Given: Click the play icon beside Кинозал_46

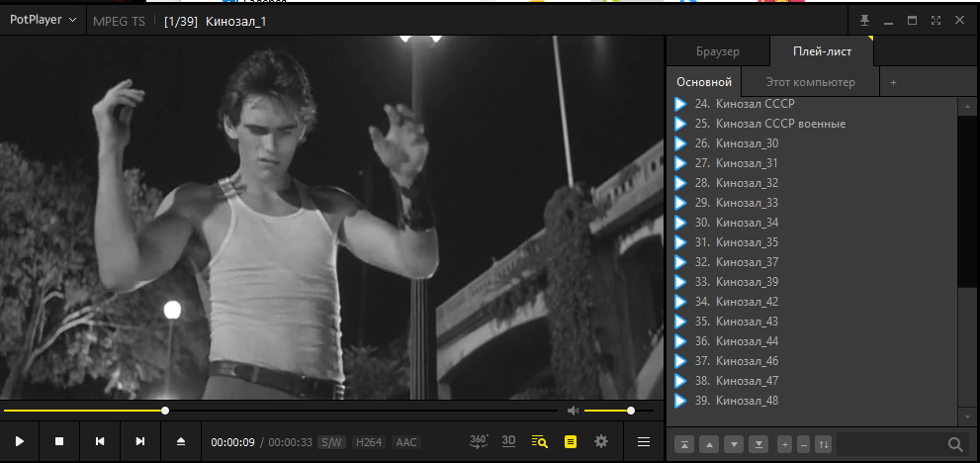Looking at the screenshot, I should coord(680,361).
